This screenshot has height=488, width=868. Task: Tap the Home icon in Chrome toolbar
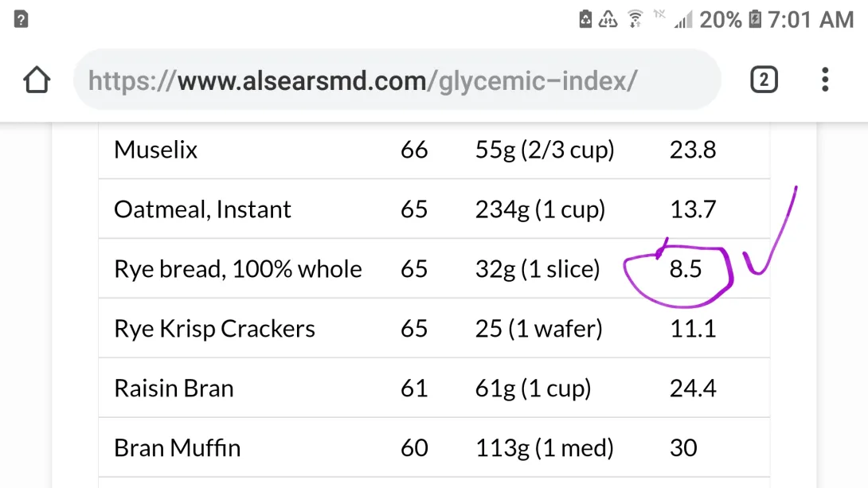tap(36, 80)
